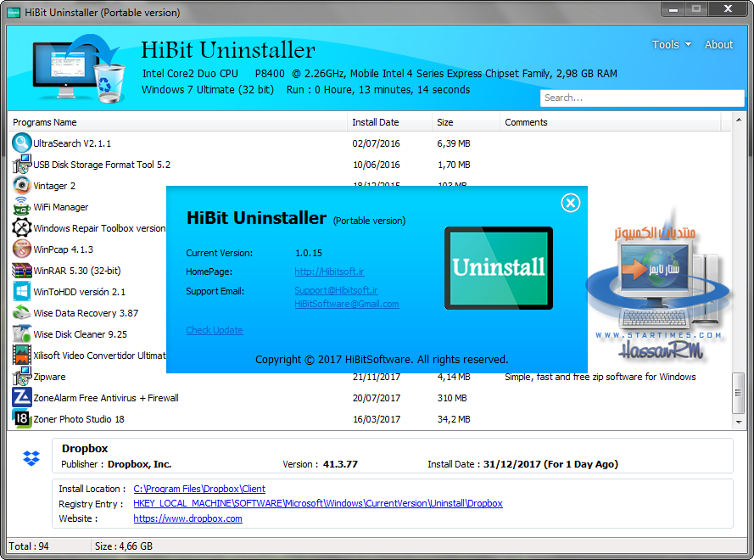Select the Wise Disk Cleaner icon
Image resolution: width=754 pixels, height=560 pixels.
click(x=21, y=333)
